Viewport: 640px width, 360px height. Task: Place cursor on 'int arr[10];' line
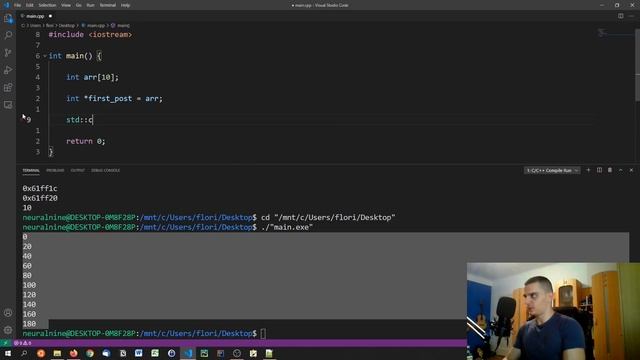coord(92,77)
